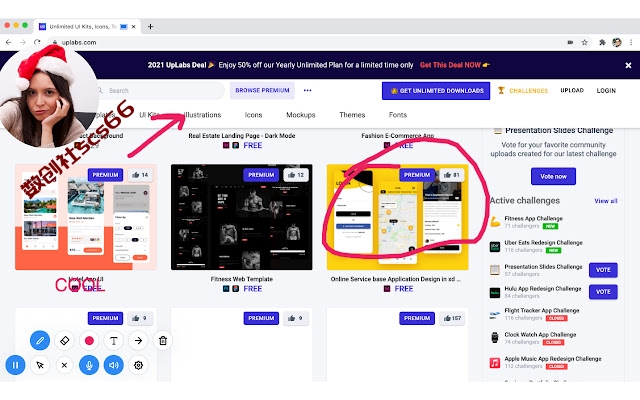Open the Fonts category
640x400 pixels.
point(398,115)
